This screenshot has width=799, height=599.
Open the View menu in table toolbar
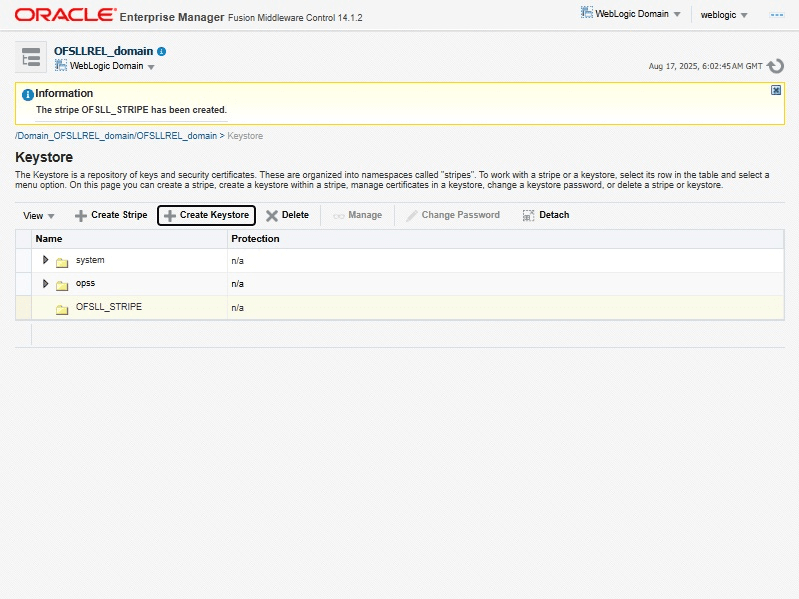point(38,215)
